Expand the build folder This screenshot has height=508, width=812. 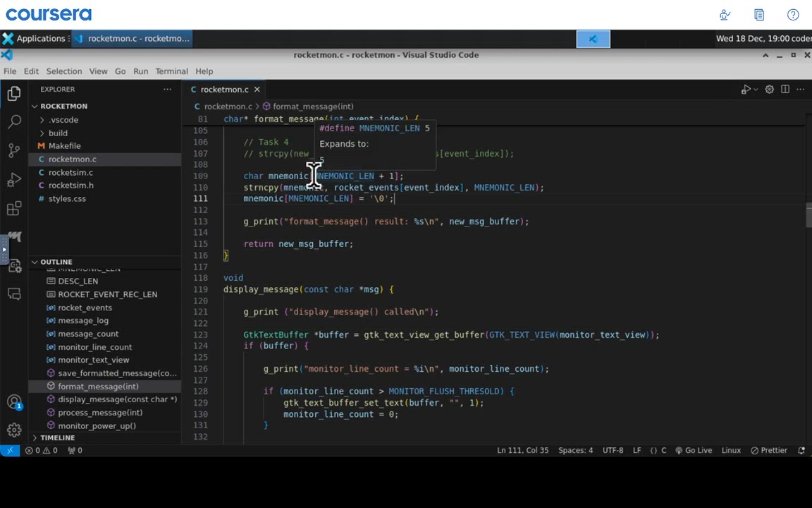click(x=58, y=133)
